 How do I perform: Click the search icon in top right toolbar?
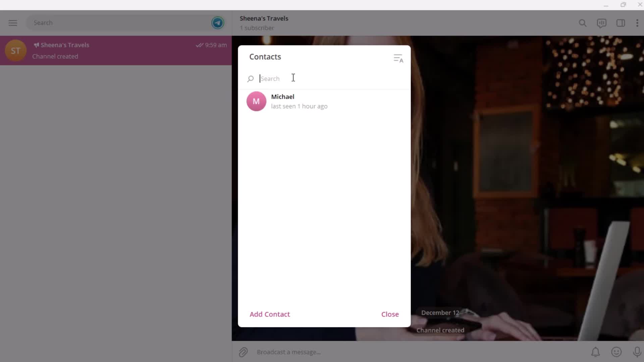pos(583,22)
